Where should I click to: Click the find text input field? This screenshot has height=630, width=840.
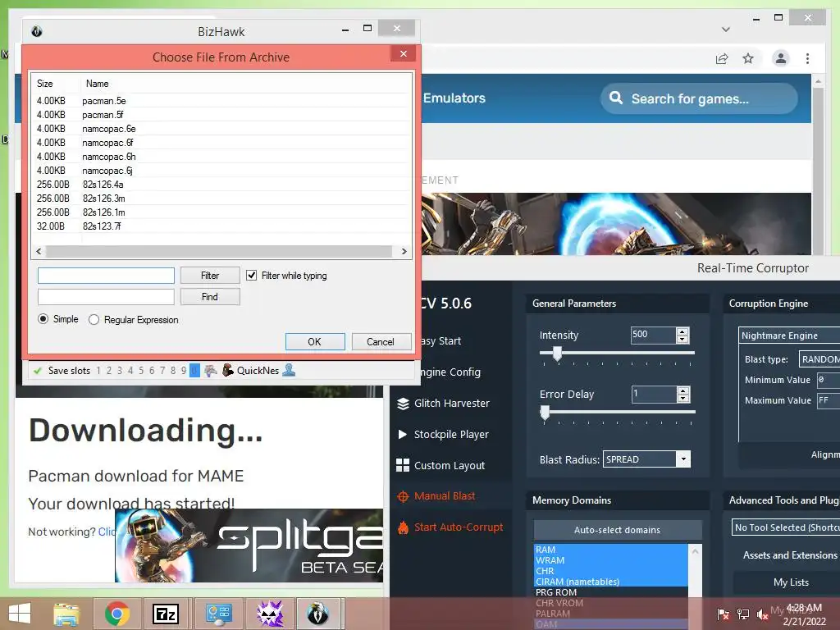coord(106,297)
